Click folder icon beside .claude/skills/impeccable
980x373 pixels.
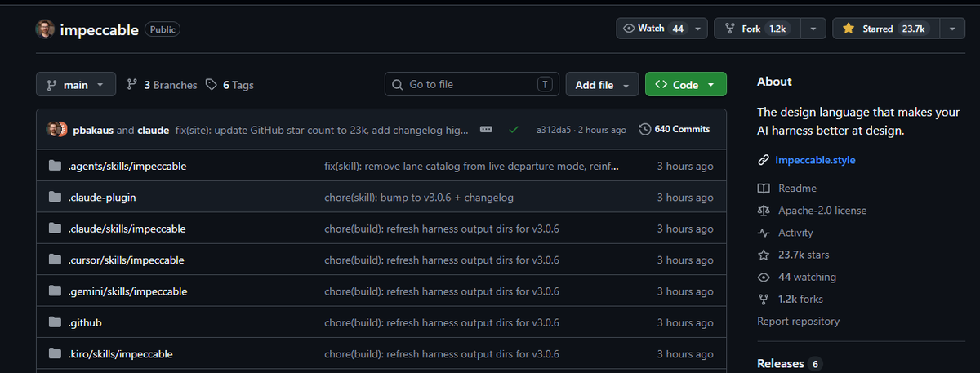pyautogui.click(x=55, y=229)
